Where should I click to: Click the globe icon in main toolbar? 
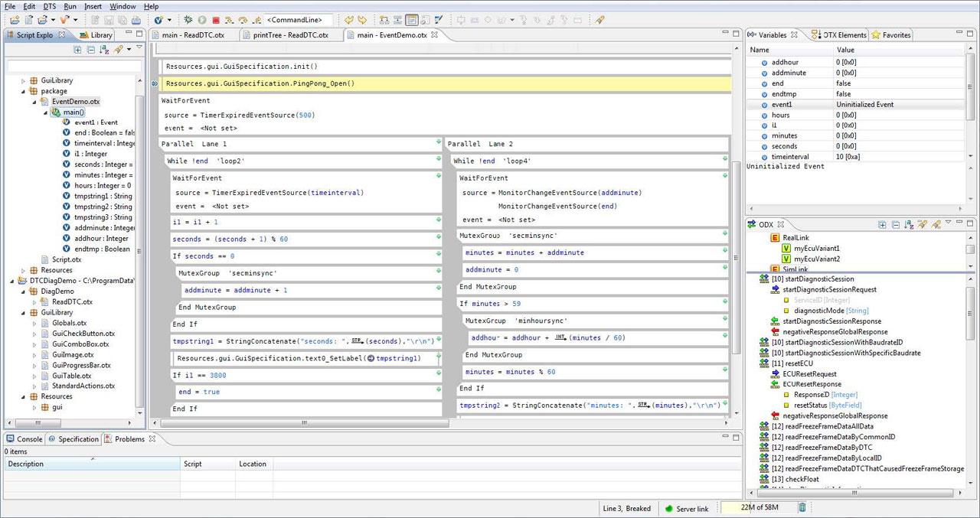click(158, 19)
